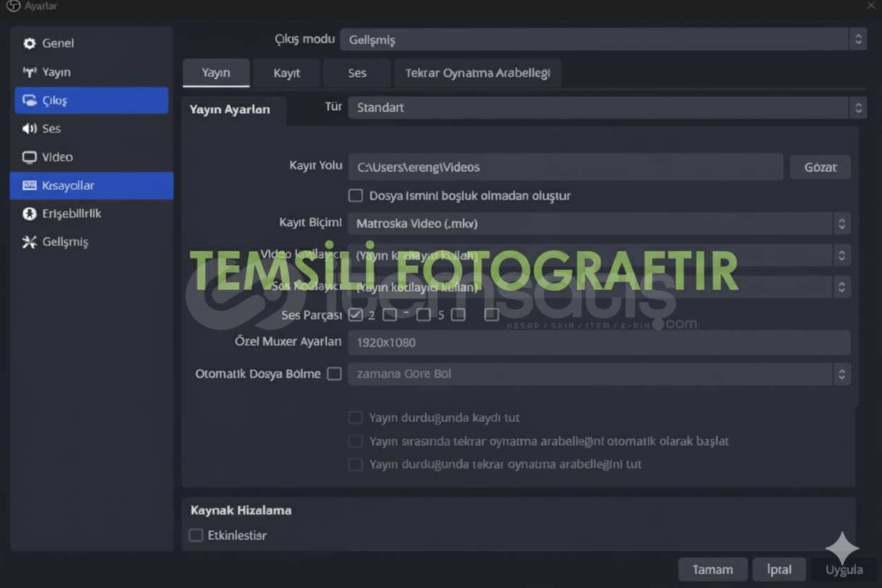The width and height of the screenshot is (882, 588).
Task: Click the Gözat browse button
Action: tap(820, 167)
